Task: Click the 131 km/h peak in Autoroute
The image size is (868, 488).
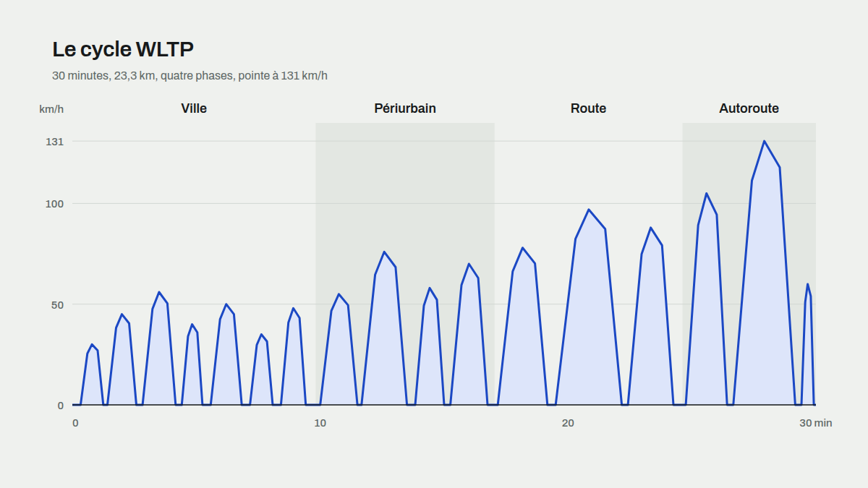Action: point(764,141)
